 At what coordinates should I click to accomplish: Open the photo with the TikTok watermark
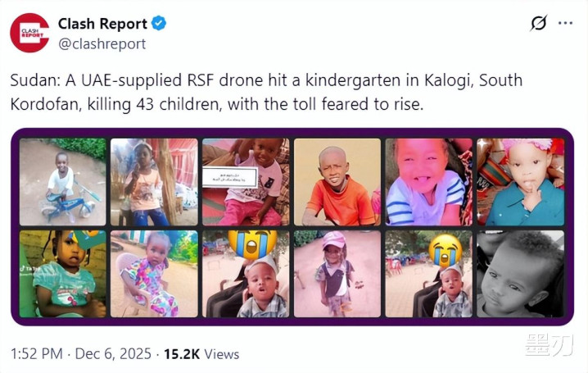click(x=63, y=274)
